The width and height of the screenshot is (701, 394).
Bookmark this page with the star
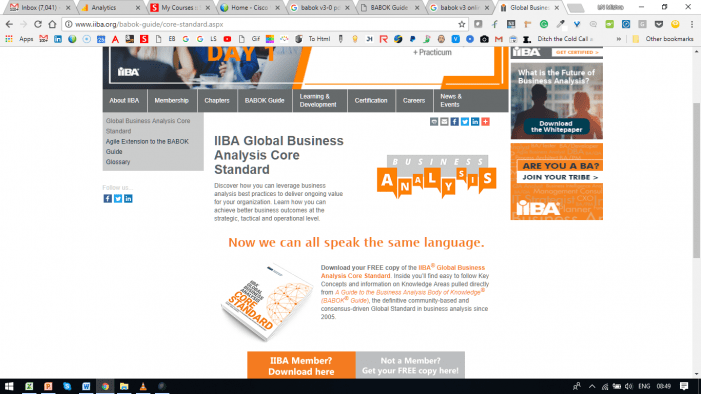(462, 24)
